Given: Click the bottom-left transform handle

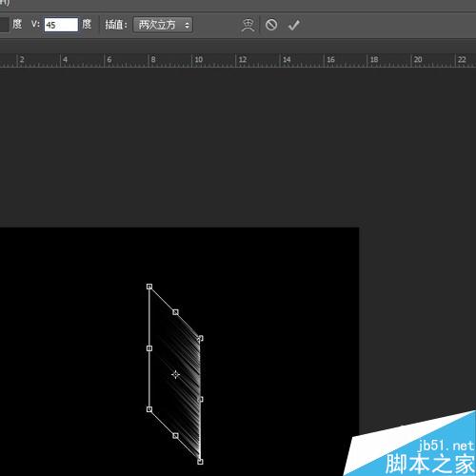Looking at the screenshot, I should point(149,409).
